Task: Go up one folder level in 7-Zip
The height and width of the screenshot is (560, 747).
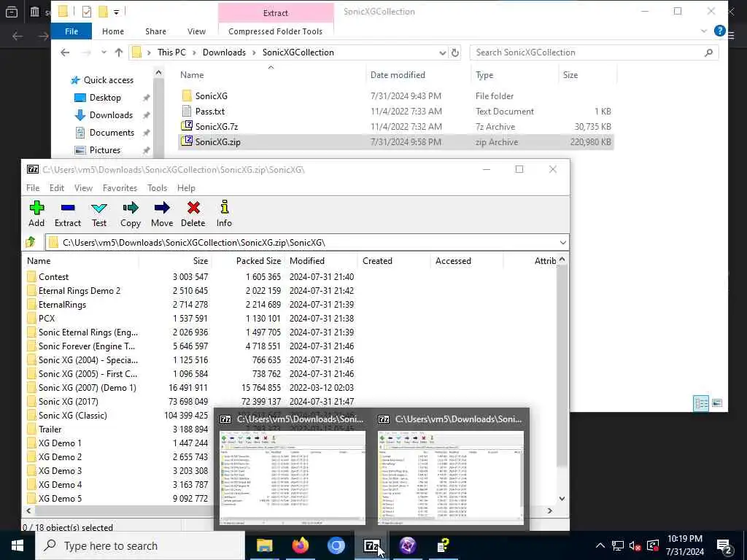Action: coord(31,242)
